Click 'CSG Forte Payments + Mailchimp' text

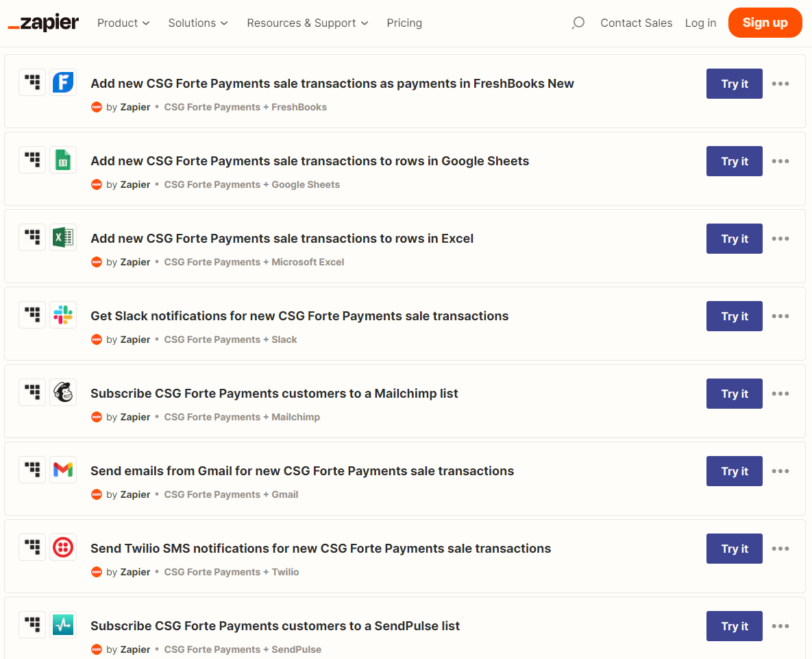[x=242, y=417]
